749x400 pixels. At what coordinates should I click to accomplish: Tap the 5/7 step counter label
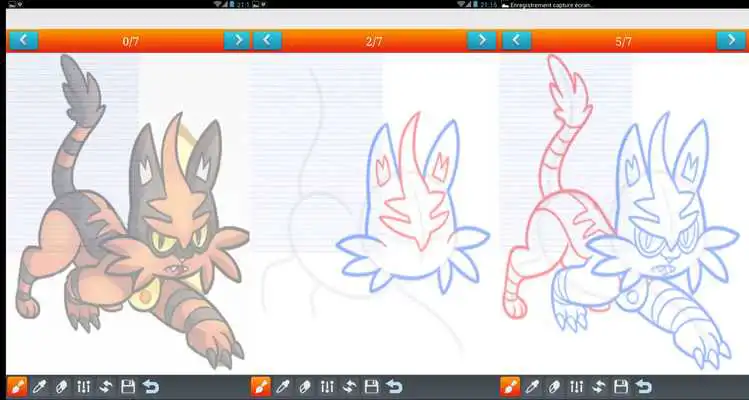click(x=623, y=41)
